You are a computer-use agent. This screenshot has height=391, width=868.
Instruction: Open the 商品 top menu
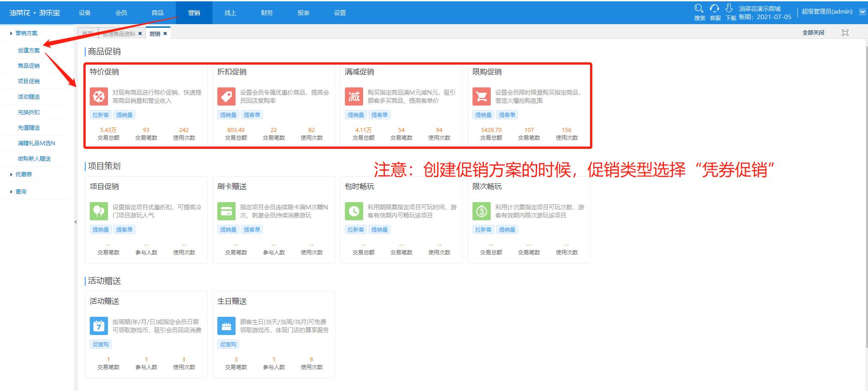click(x=158, y=13)
